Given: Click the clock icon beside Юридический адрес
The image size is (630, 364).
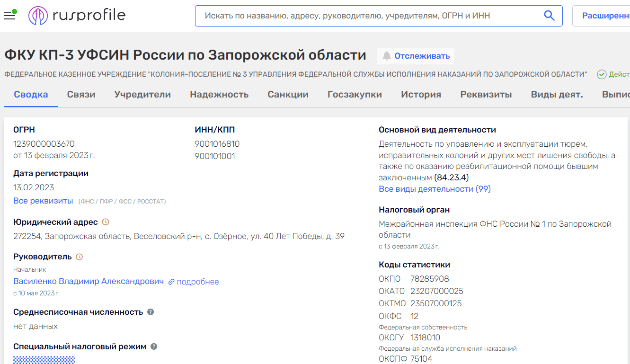Looking at the screenshot, I should pos(105,222).
